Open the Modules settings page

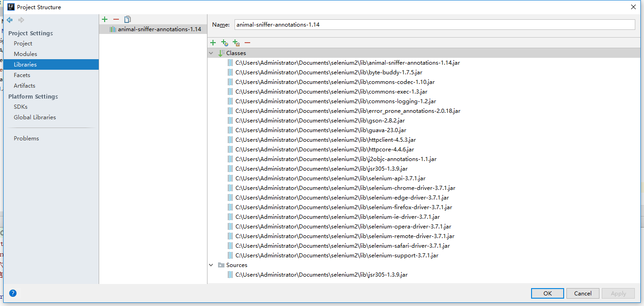tap(25, 54)
